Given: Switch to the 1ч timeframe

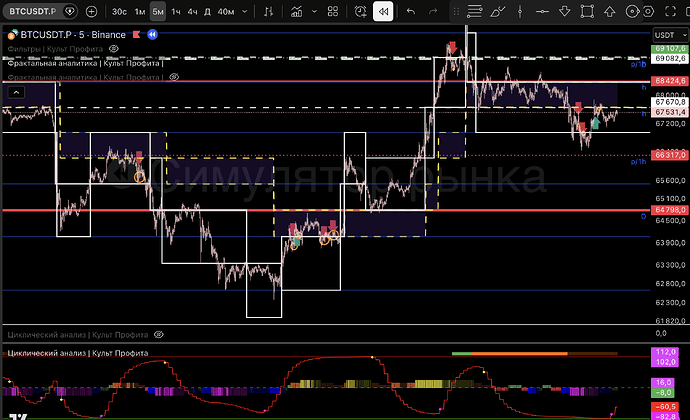Looking at the screenshot, I should click(x=176, y=12).
